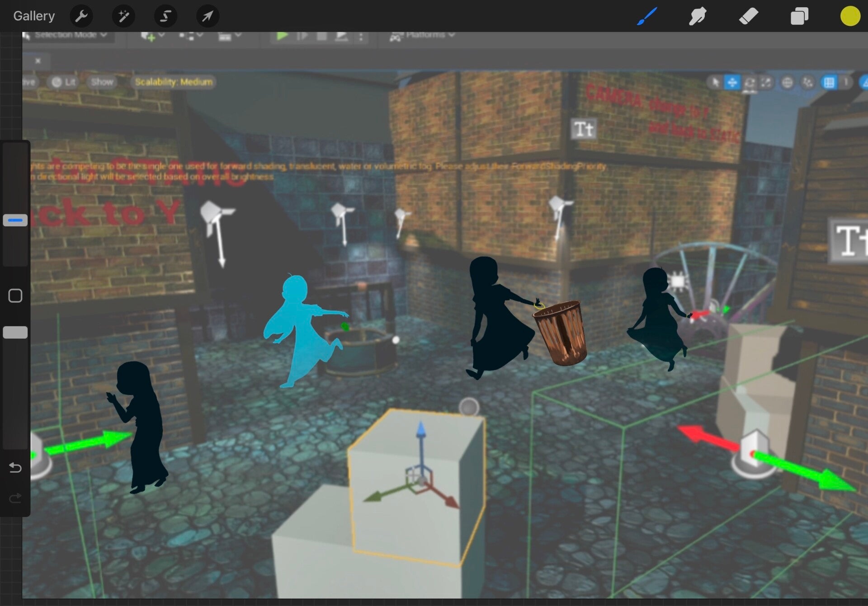The image size is (868, 606).
Task: Select the Eraser tool
Action: [x=748, y=16]
